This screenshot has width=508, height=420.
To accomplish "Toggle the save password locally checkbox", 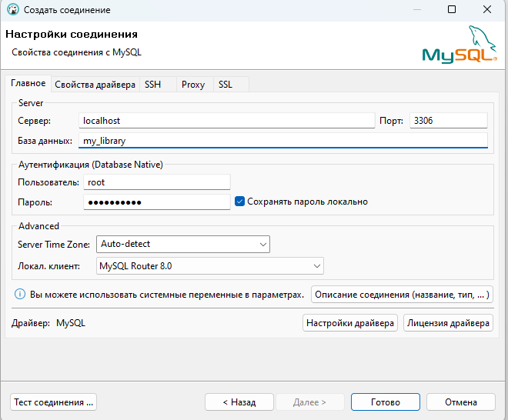I will tap(239, 202).
